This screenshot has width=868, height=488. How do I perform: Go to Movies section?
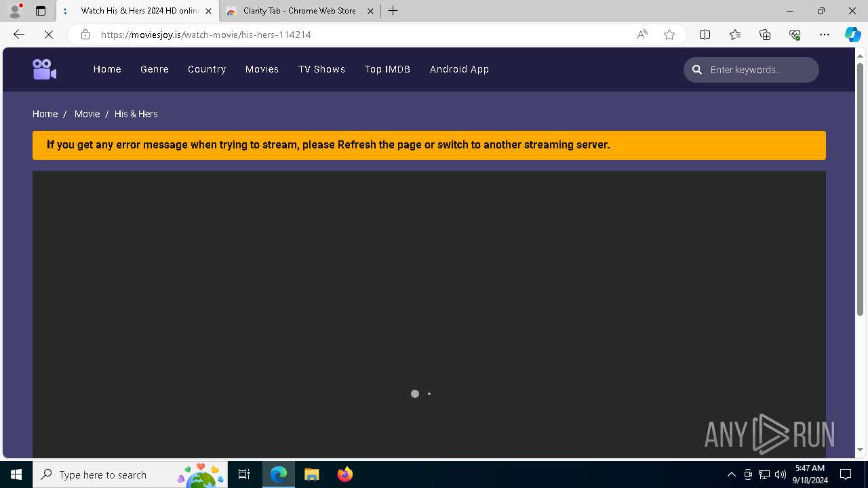click(262, 69)
